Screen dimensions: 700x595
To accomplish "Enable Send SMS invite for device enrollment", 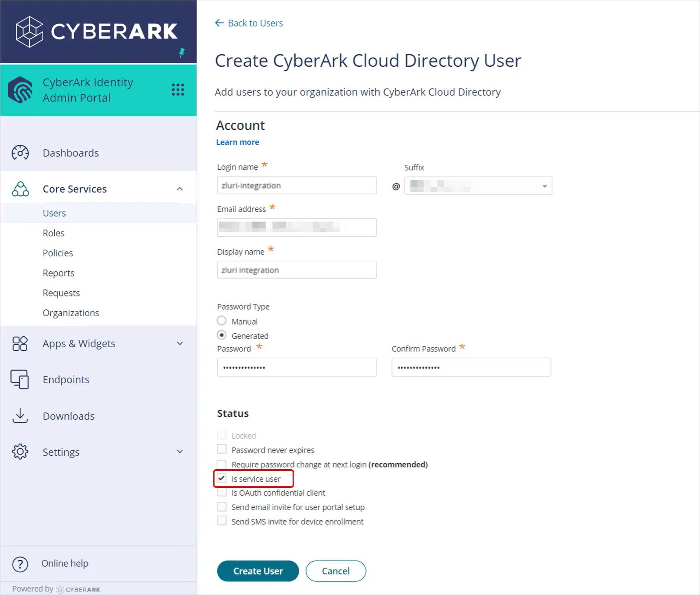I will pyautogui.click(x=222, y=521).
